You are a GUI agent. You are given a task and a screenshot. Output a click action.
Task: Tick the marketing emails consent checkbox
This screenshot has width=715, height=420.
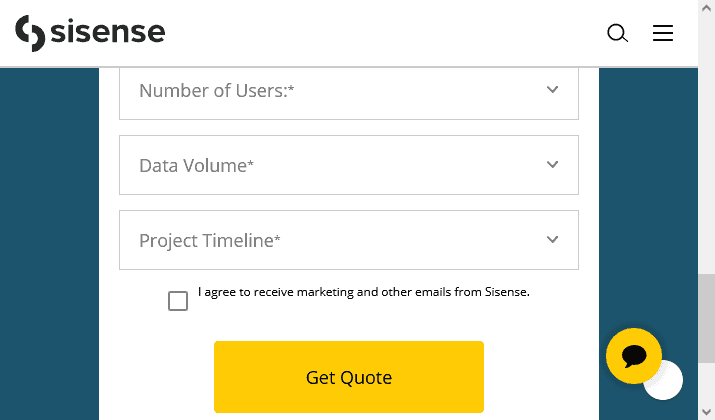tap(178, 301)
